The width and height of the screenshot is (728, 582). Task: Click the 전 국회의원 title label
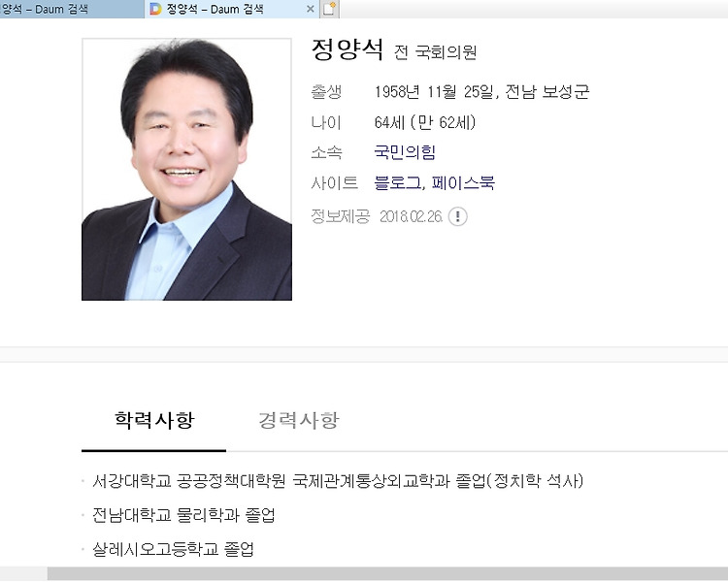435,52
